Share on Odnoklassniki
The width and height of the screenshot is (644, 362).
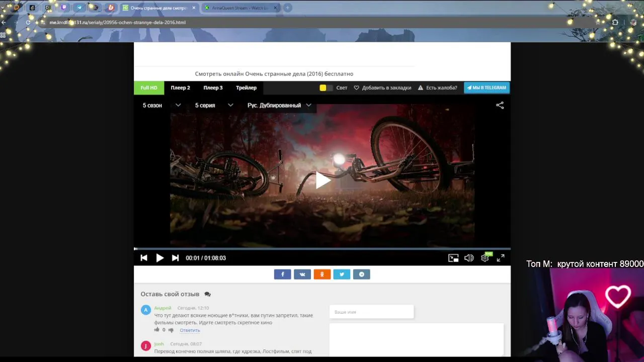(322, 274)
